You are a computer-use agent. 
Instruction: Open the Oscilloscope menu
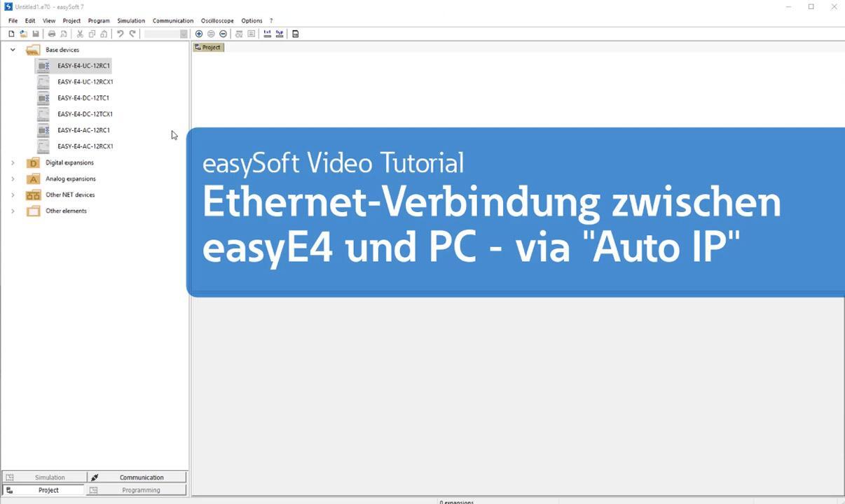coord(217,21)
